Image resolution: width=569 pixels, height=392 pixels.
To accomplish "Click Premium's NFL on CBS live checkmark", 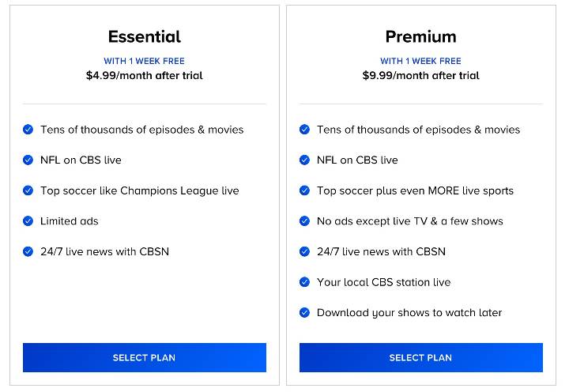I will click(x=304, y=160).
